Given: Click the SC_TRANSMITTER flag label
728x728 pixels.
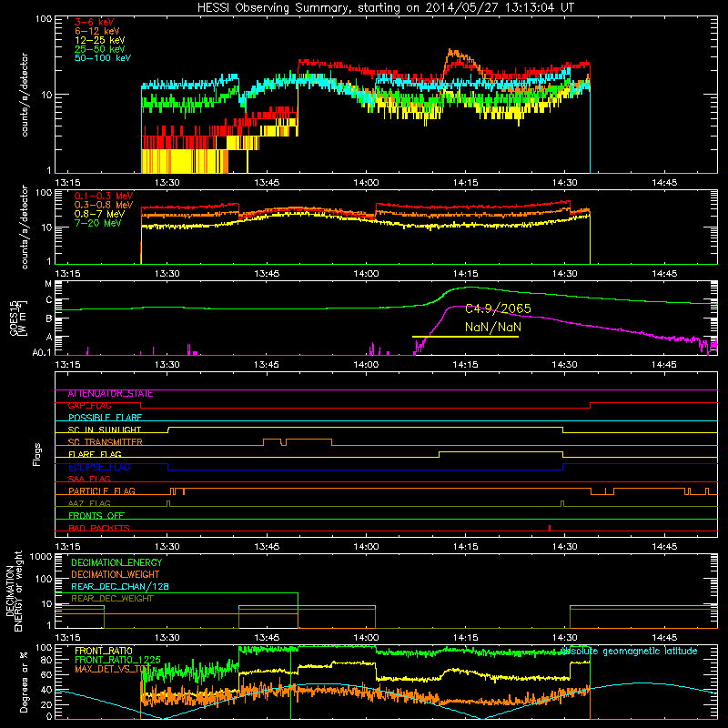Looking at the screenshot, I should tap(106, 442).
